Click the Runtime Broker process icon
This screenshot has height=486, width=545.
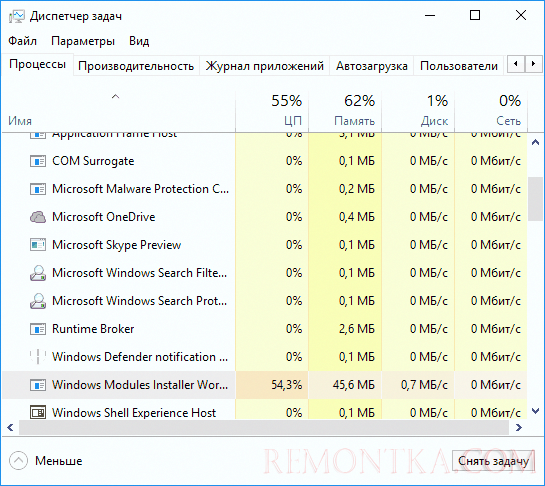[38, 329]
